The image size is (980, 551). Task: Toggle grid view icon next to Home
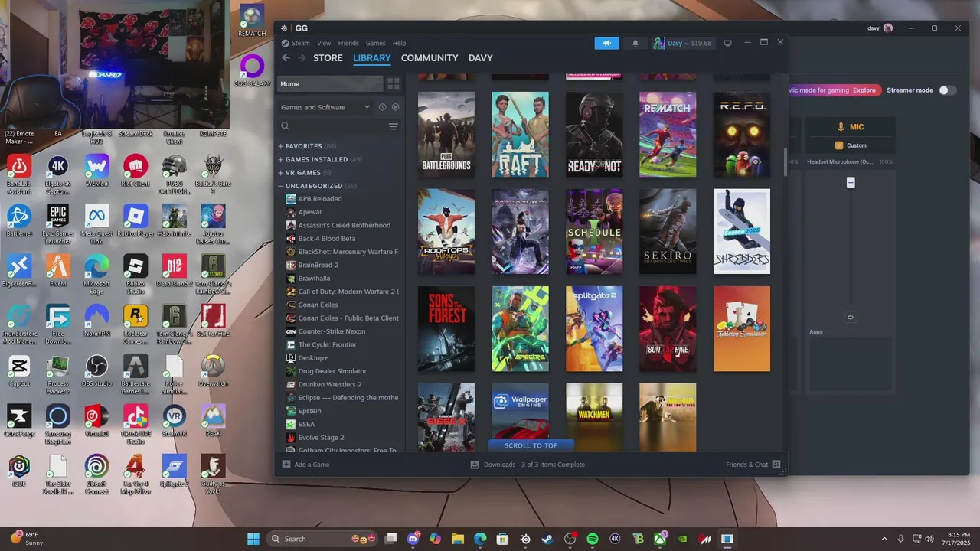[394, 83]
